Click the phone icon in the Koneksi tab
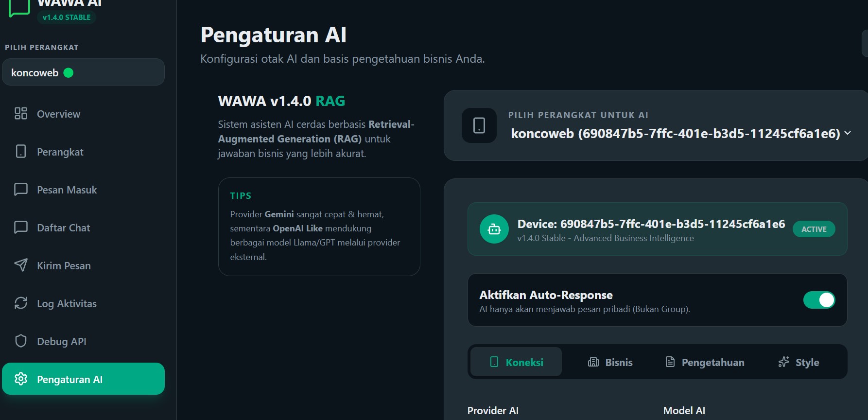The height and width of the screenshot is (420, 868). pyautogui.click(x=494, y=362)
